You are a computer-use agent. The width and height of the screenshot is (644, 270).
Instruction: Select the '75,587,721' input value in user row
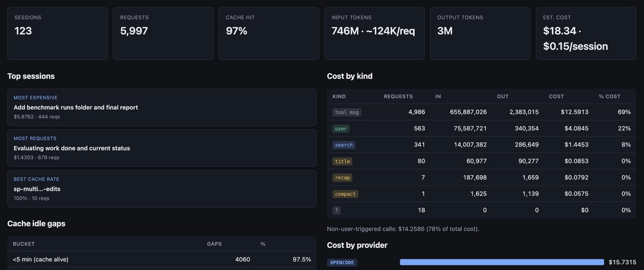pos(469,129)
